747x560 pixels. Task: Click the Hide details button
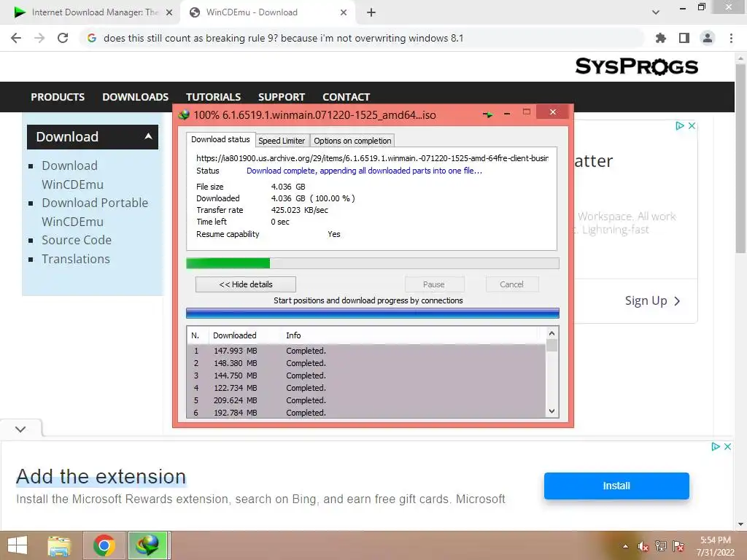(246, 284)
